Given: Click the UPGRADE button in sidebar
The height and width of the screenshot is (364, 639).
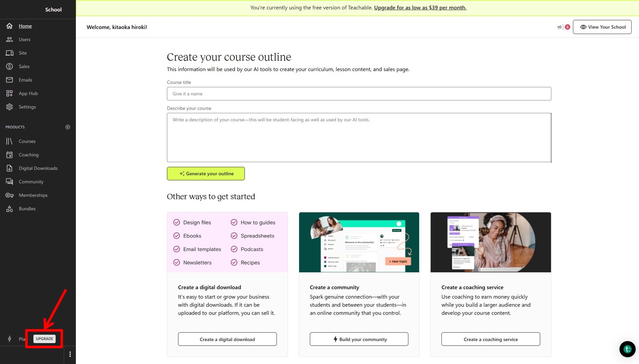Looking at the screenshot, I should click(x=44, y=339).
